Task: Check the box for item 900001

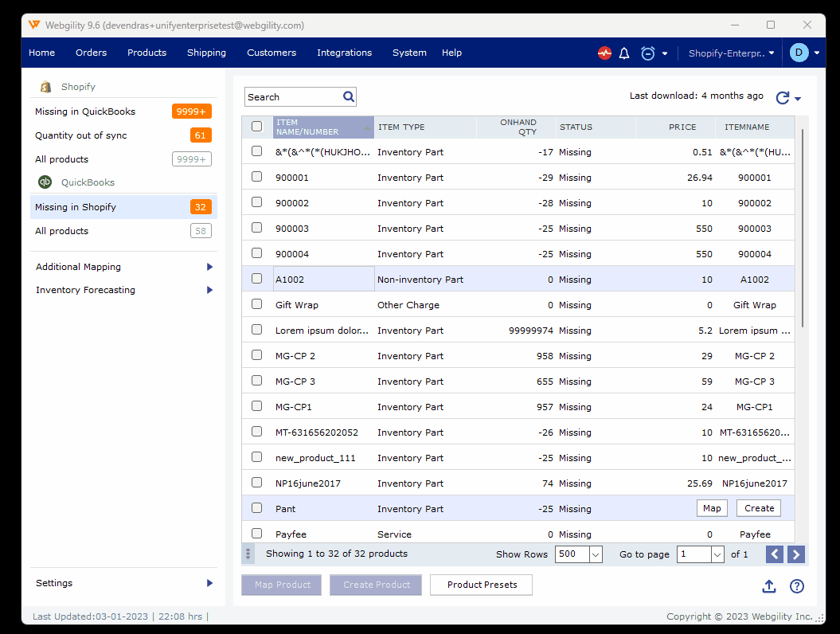Action: [257, 177]
